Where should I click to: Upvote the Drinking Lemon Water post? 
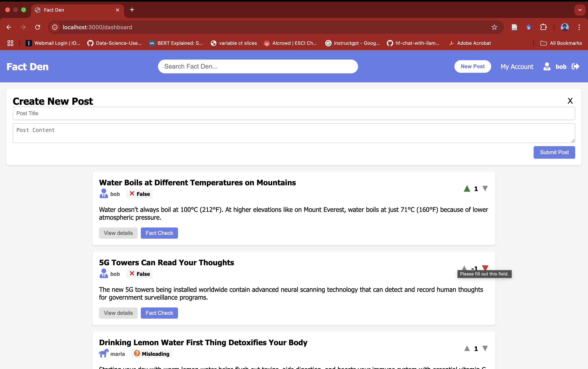(467, 348)
